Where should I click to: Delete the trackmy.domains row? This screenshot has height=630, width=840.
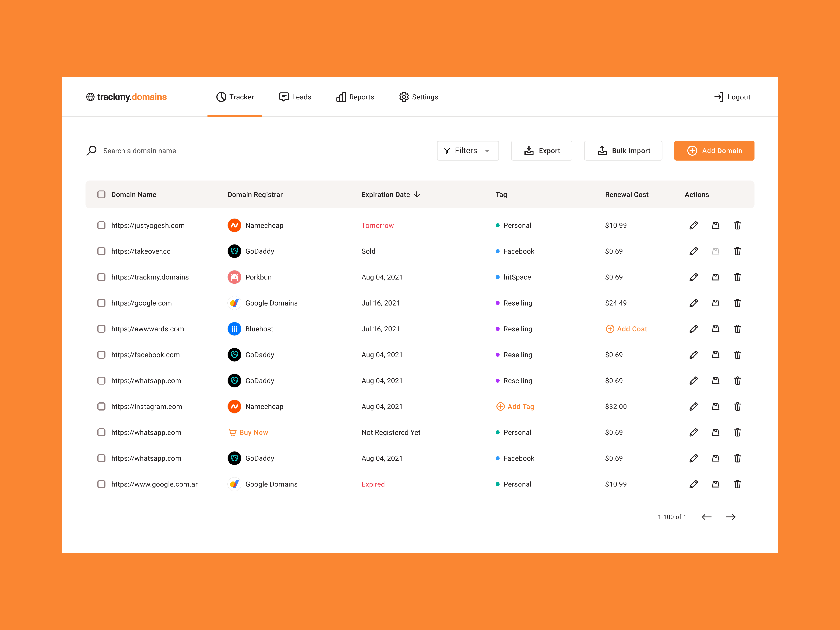click(737, 277)
